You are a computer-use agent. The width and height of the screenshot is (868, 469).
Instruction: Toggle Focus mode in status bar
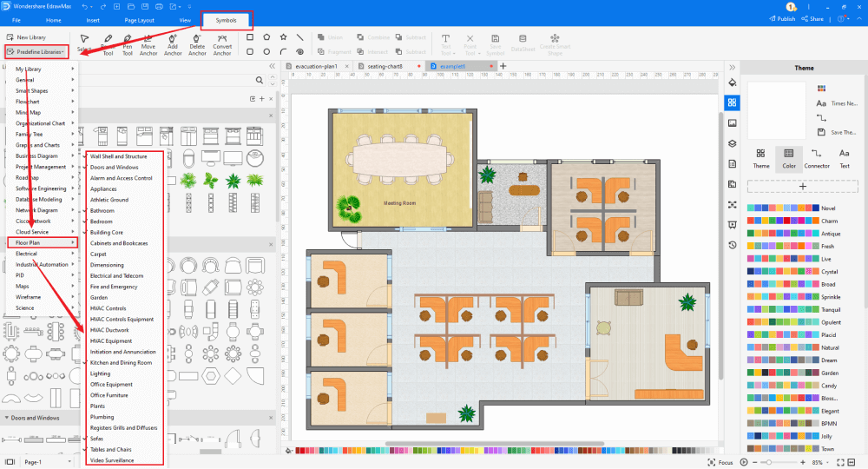[x=720, y=462]
